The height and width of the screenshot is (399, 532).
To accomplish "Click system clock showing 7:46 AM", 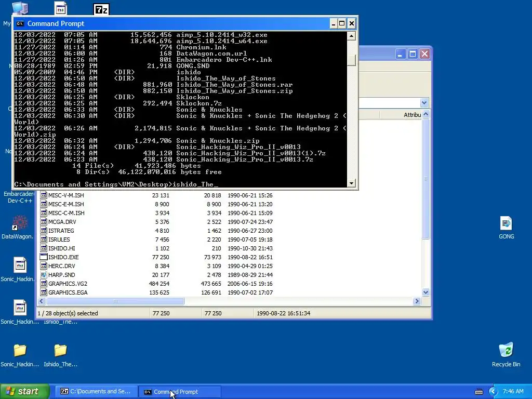I will (513, 392).
